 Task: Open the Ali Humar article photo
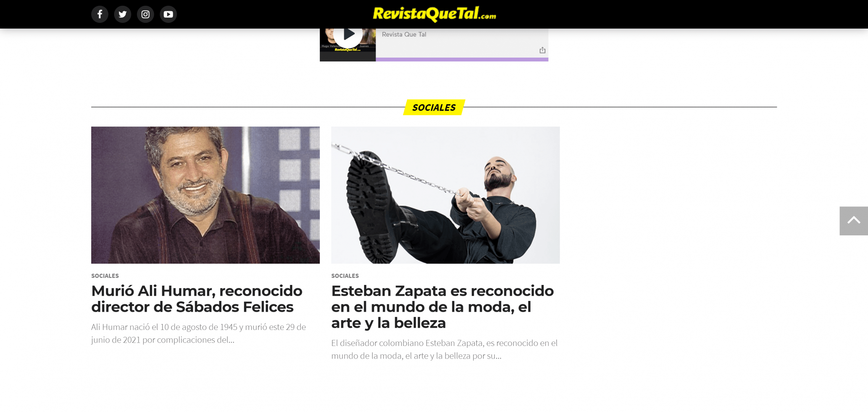[x=205, y=195]
